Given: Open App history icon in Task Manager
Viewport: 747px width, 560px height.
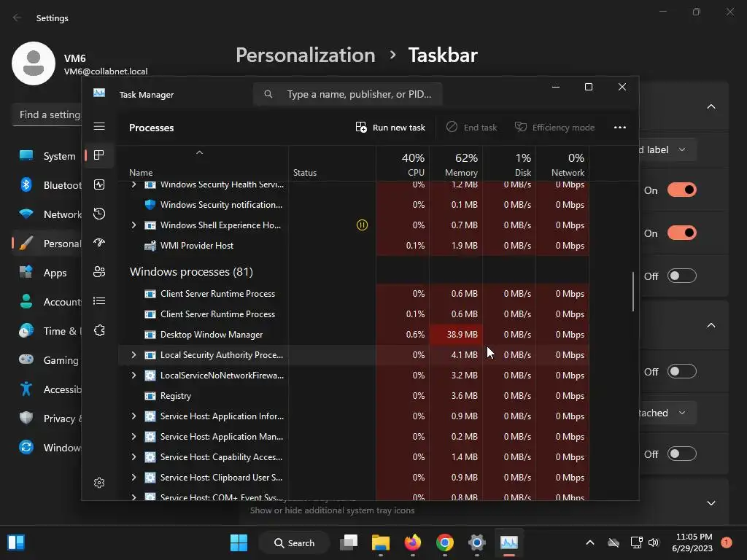Looking at the screenshot, I should pyautogui.click(x=99, y=214).
